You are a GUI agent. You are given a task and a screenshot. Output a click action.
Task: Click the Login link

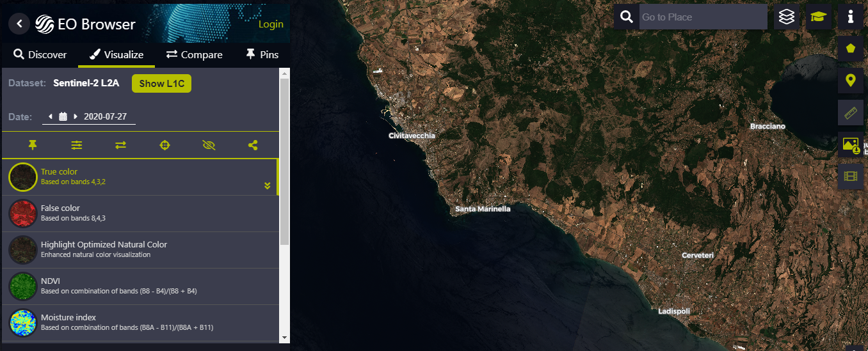[x=271, y=24]
